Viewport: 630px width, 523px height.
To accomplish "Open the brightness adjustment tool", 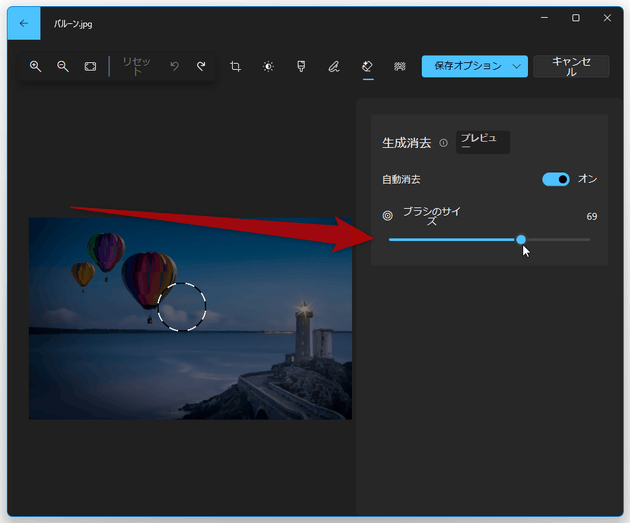I will (x=268, y=66).
